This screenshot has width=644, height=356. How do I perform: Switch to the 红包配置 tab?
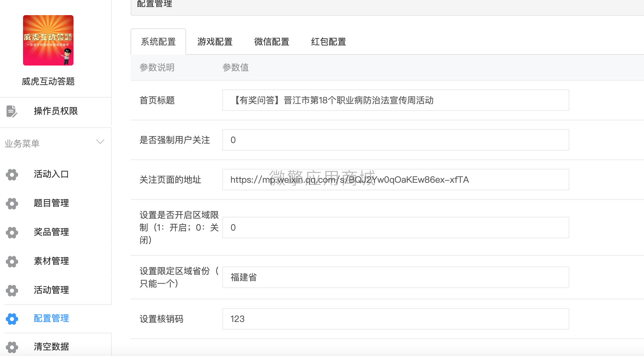tap(329, 42)
